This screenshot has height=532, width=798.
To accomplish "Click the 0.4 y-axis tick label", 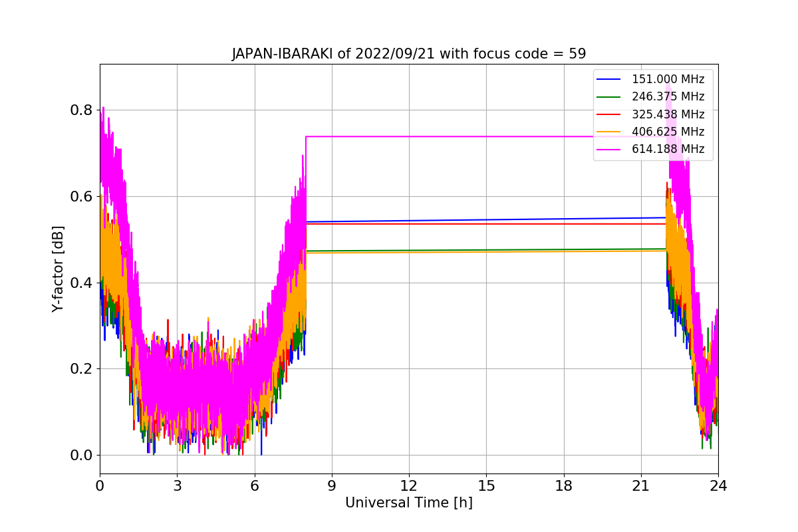I will click(x=82, y=283).
